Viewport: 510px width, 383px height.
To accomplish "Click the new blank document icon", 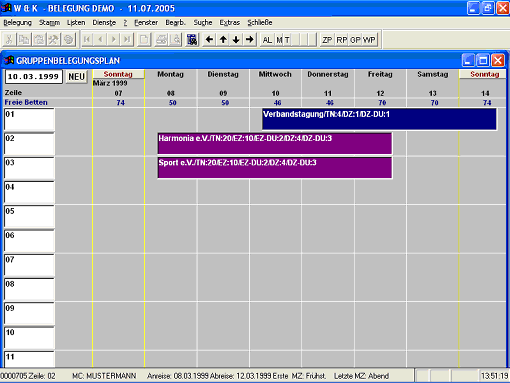I will (144, 40).
